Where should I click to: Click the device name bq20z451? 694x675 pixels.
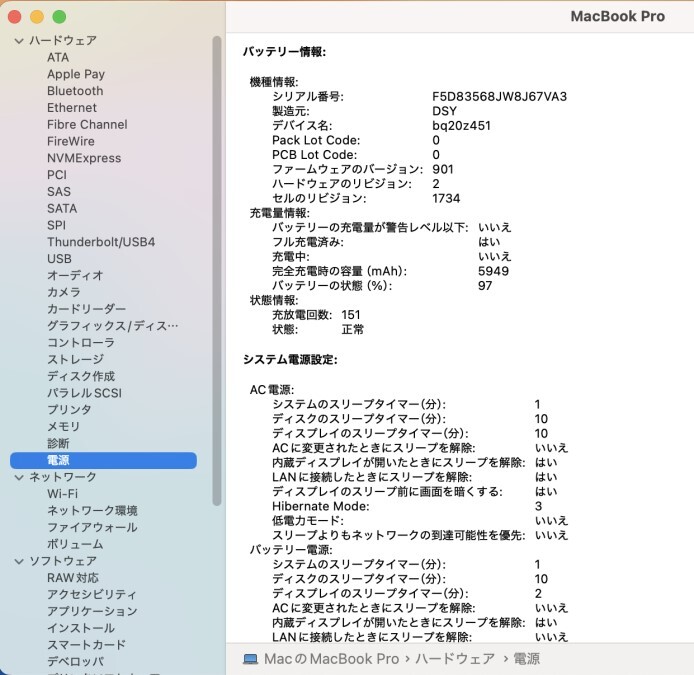point(461,126)
